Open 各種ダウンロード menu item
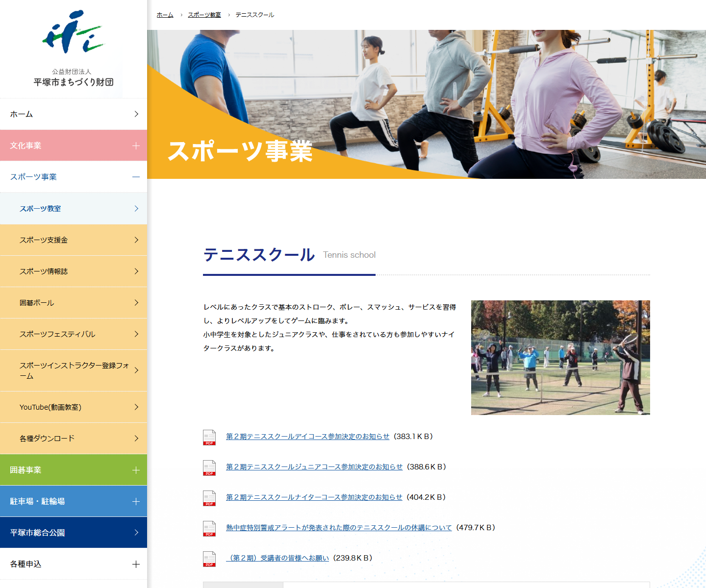706x588 pixels. click(74, 439)
